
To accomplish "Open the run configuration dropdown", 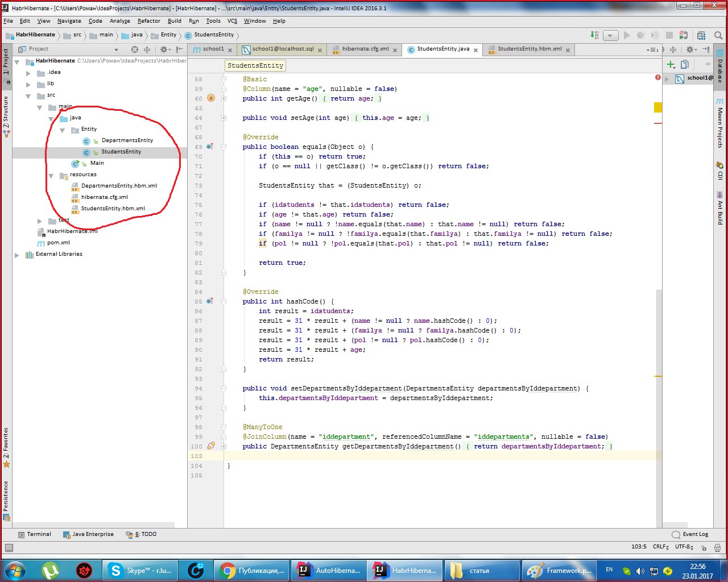I will (610, 35).
